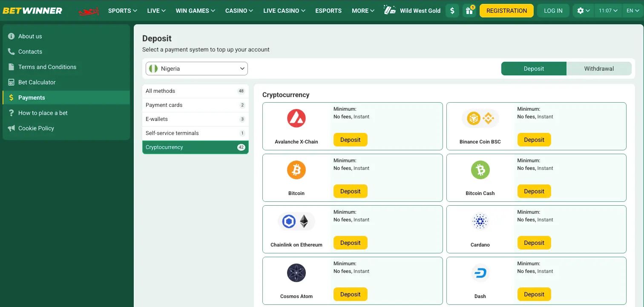Expand the MORE menu
The width and height of the screenshot is (644, 307).
point(363,11)
